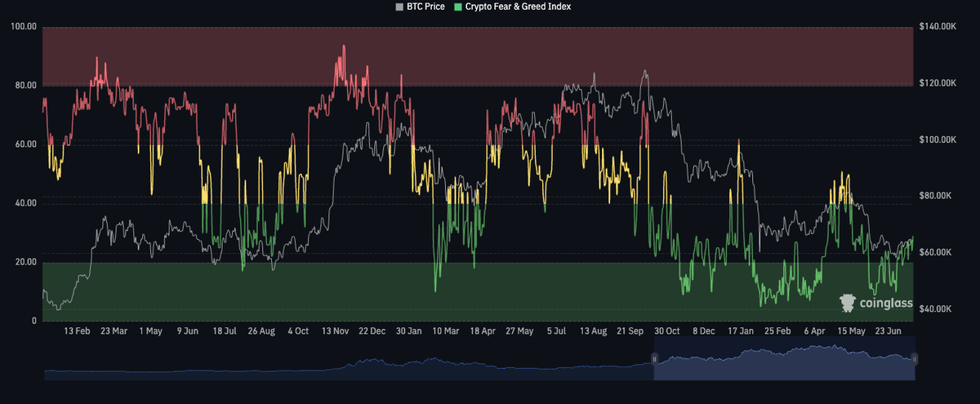Click the 6 Apr date label
980x404 pixels.
815,331
